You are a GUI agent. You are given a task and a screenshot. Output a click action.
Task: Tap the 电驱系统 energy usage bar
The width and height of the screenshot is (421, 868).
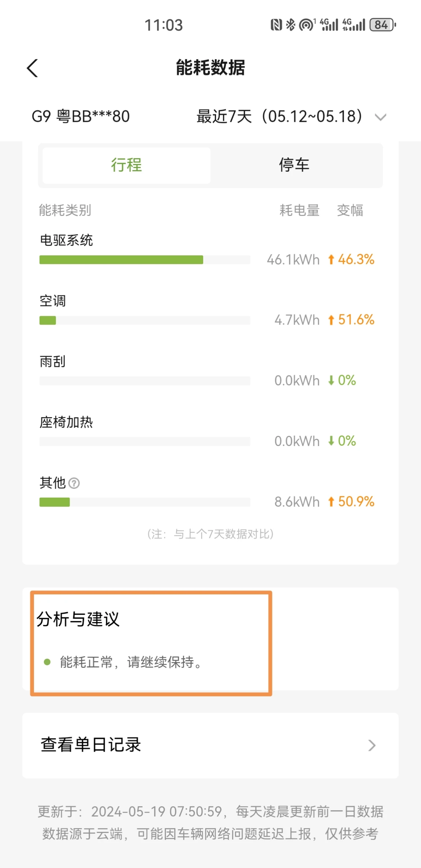click(145, 260)
